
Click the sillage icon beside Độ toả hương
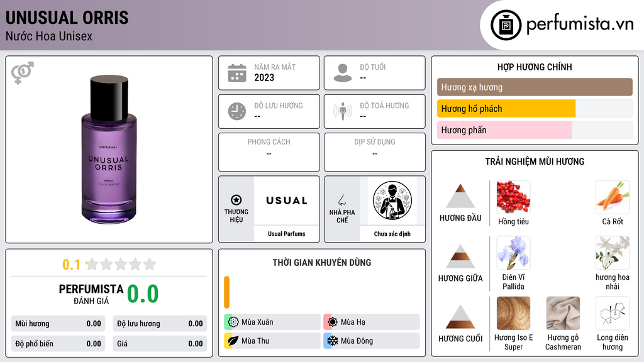pos(343,111)
